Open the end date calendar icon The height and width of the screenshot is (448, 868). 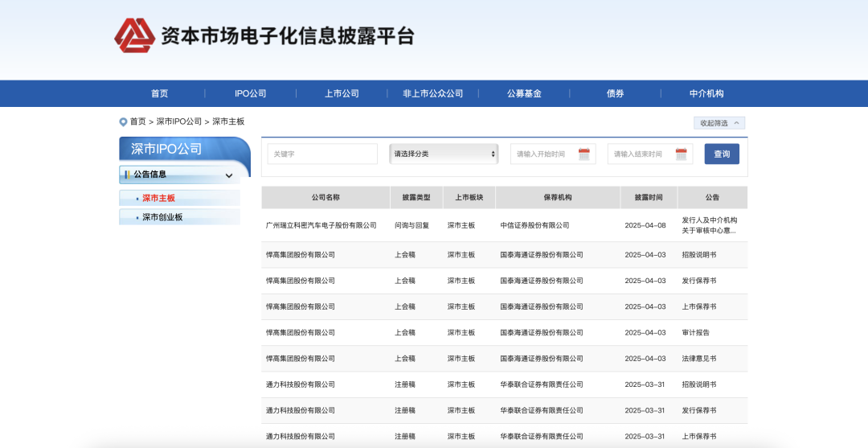682,154
